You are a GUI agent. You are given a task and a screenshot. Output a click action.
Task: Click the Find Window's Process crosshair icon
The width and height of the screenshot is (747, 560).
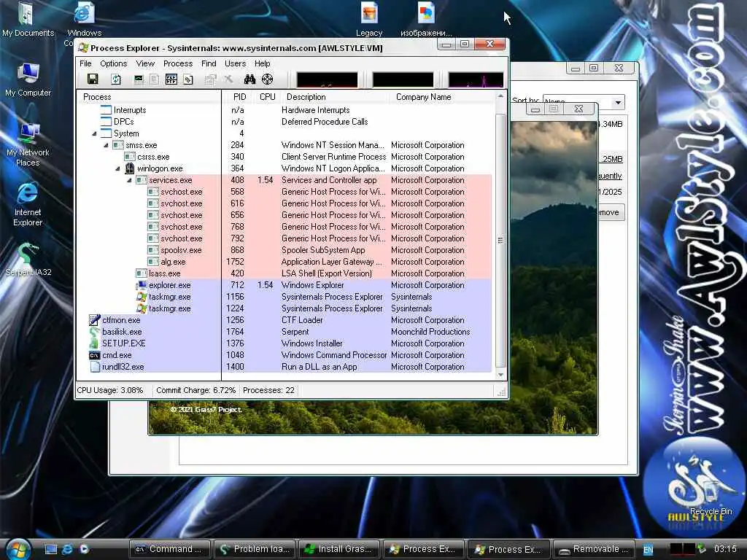click(x=267, y=79)
